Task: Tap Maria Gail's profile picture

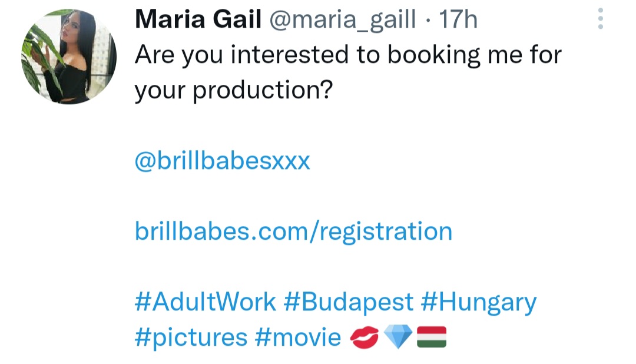Action: (x=68, y=57)
